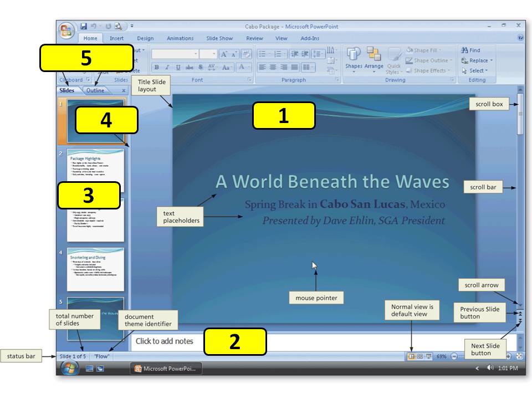Align text left
Viewport: 532px width, 399px height.
click(262, 67)
